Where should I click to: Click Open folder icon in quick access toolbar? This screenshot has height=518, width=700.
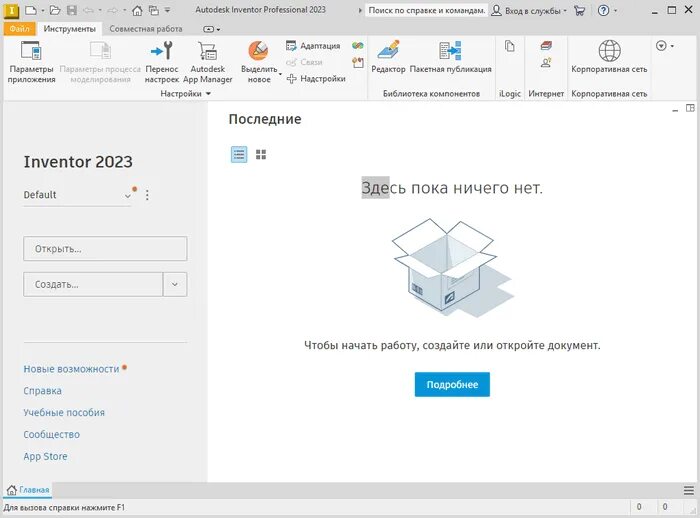(x=54, y=10)
